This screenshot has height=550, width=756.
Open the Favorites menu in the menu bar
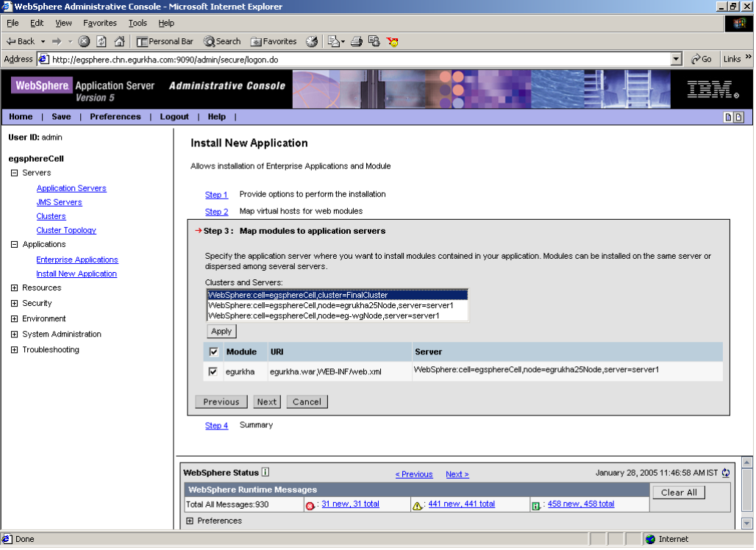click(100, 23)
